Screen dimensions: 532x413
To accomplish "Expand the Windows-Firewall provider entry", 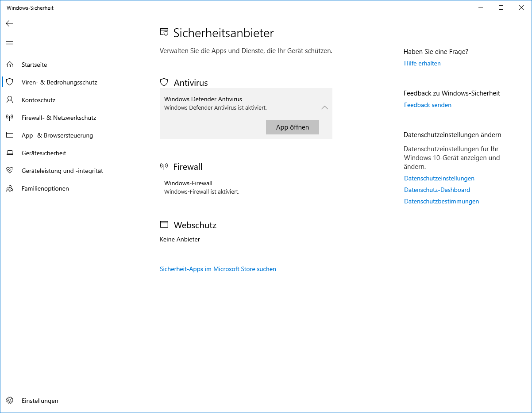I will 246,187.
